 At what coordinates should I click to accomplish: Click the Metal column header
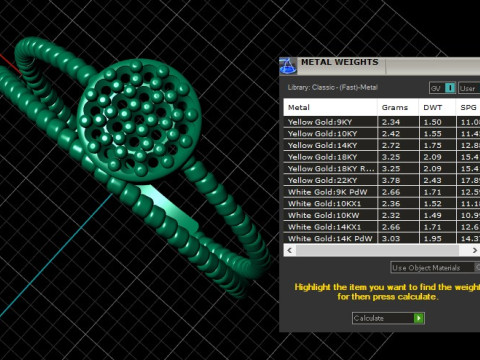tap(330, 107)
